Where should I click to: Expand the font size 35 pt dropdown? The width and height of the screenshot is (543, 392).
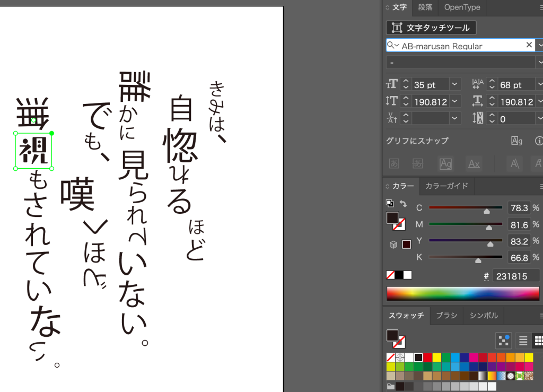click(454, 84)
